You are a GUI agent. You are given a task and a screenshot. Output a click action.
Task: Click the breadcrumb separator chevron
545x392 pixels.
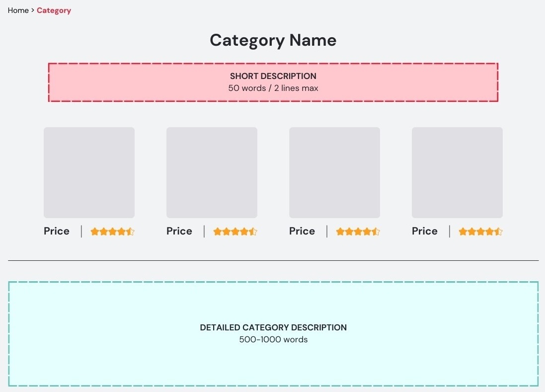click(33, 10)
